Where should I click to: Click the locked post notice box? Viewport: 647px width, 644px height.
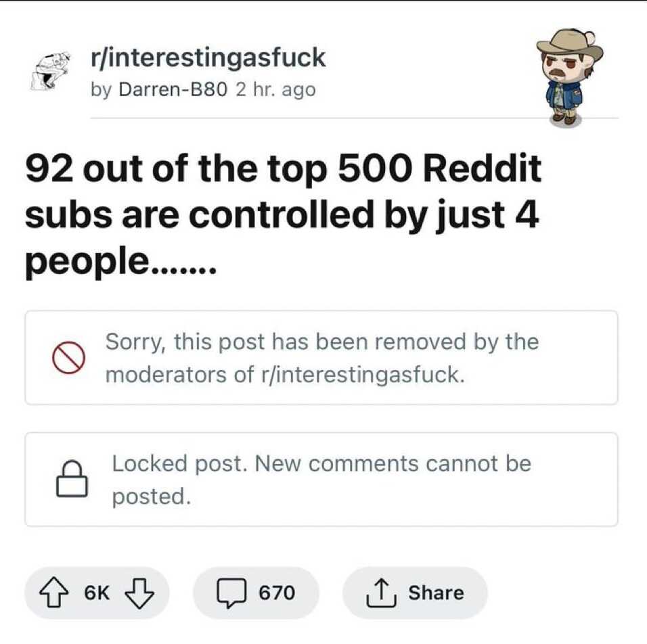[321, 480]
